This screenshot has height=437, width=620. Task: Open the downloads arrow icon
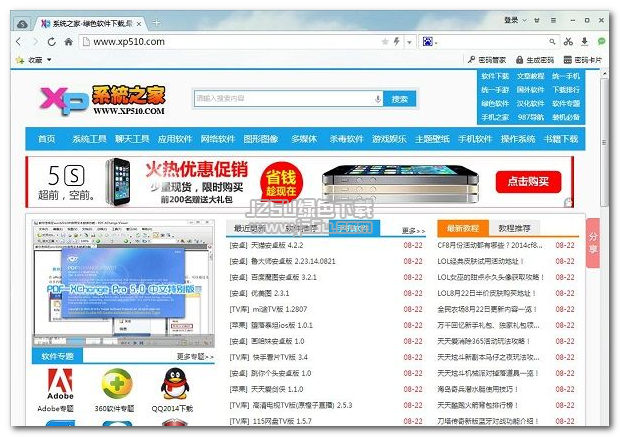(585, 41)
